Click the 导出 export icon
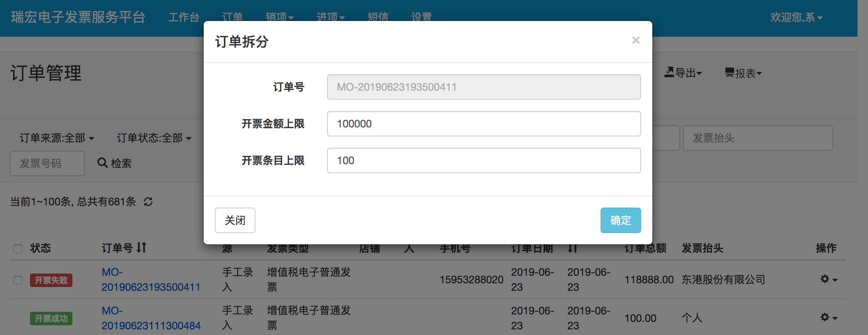The image size is (868, 335). [x=669, y=72]
